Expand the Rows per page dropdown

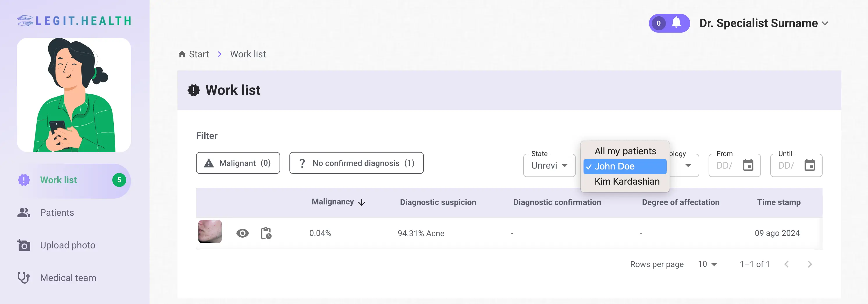tap(707, 264)
